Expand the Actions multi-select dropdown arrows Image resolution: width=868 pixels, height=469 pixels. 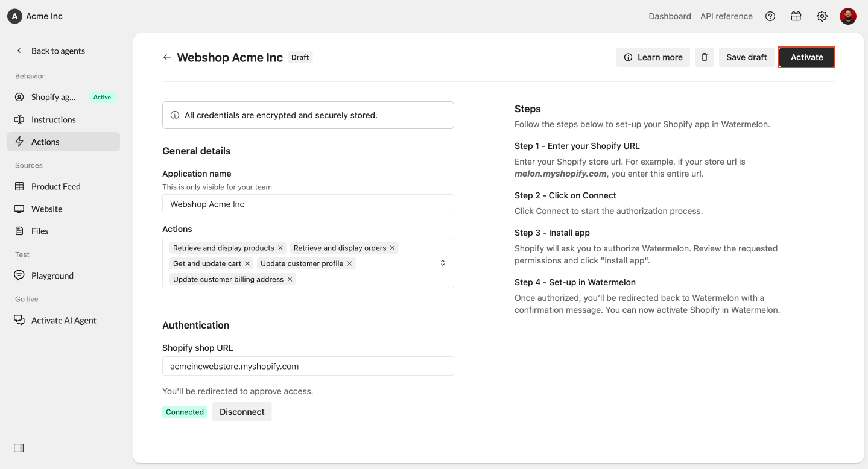pyautogui.click(x=442, y=263)
